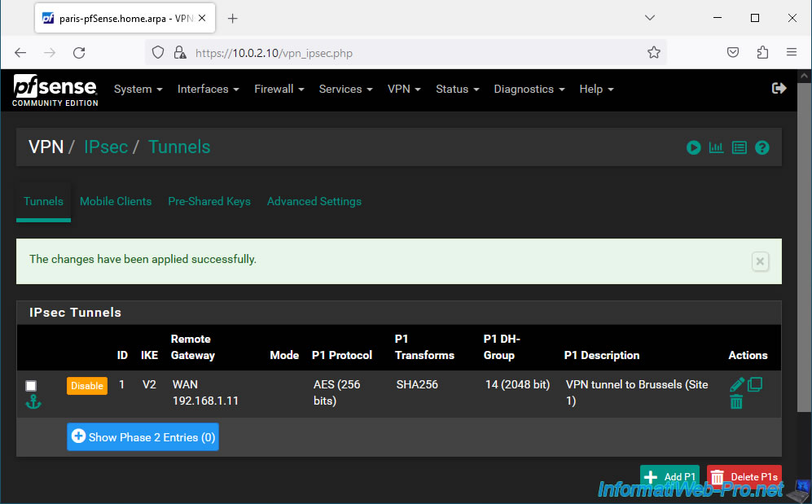812x504 pixels.
Task: Click the browser forward arrow
Action: pos(50,53)
